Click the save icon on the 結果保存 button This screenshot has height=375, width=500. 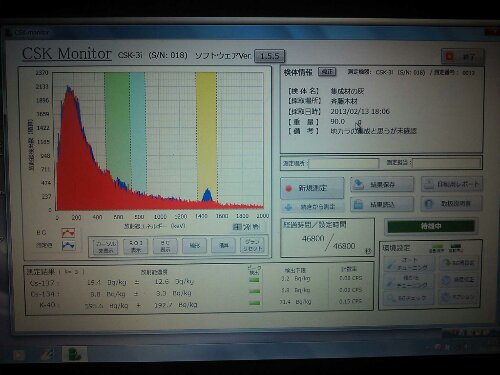tap(359, 184)
